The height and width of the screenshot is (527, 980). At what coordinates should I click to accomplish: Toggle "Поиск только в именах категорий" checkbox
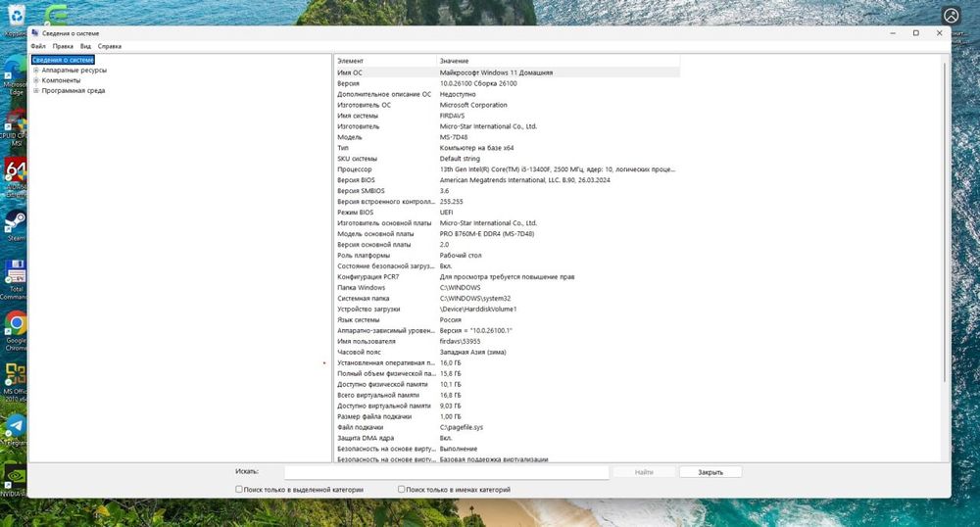pyautogui.click(x=402, y=489)
